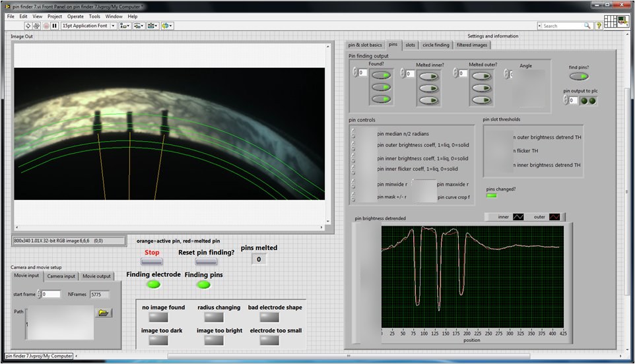
Task: Toggle the first Found? indicator switch
Action: [x=381, y=75]
